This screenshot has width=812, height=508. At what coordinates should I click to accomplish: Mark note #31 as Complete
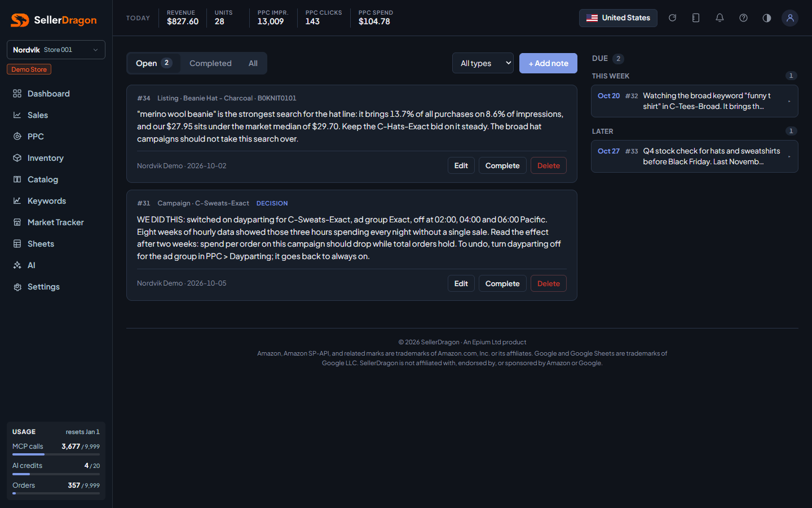tap(502, 283)
